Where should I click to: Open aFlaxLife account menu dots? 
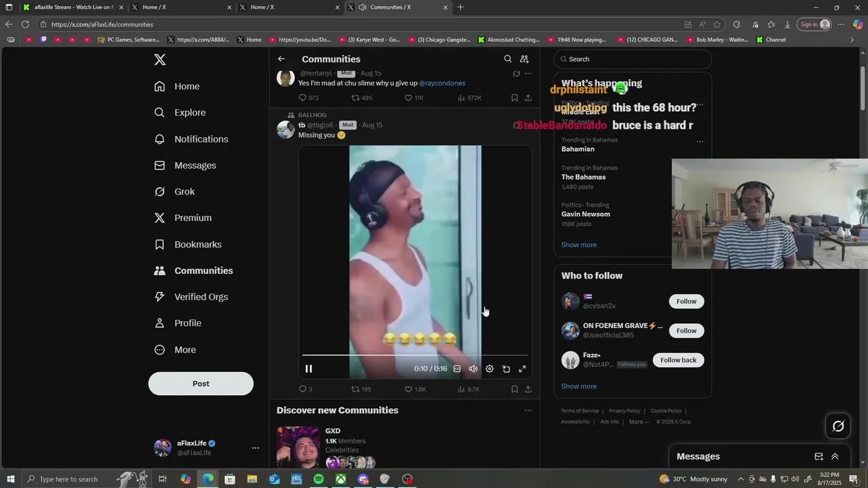[255, 448]
